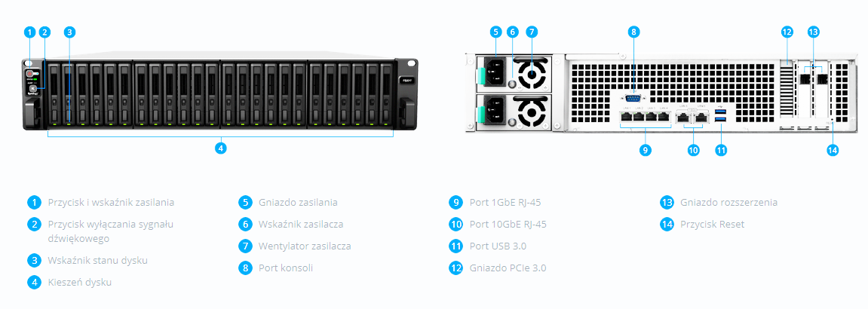Select the Przycisk i wskaźnik zasilania label
Image resolution: width=868 pixels, height=309 pixels.
pos(112,202)
